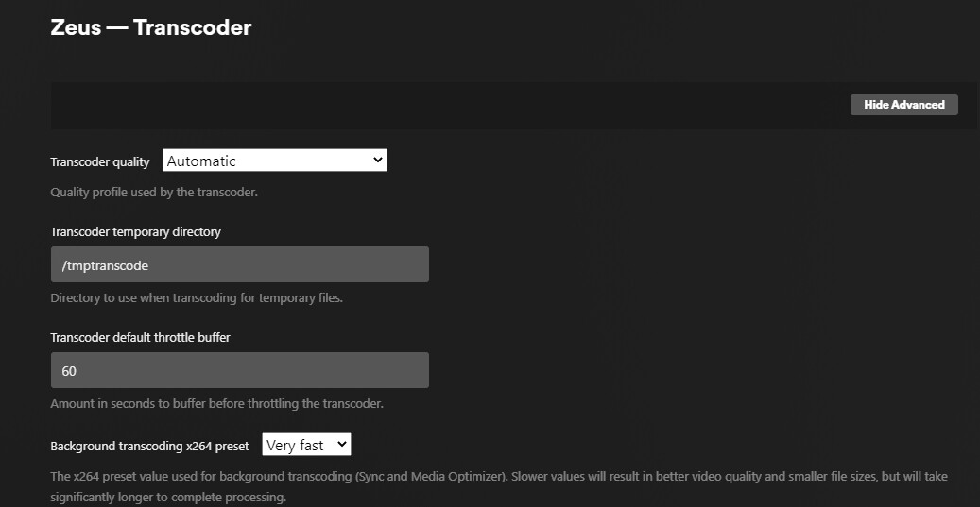This screenshot has height=507, width=980.
Task: Click the 'Directory to use when transcoding' description
Action: (196, 297)
